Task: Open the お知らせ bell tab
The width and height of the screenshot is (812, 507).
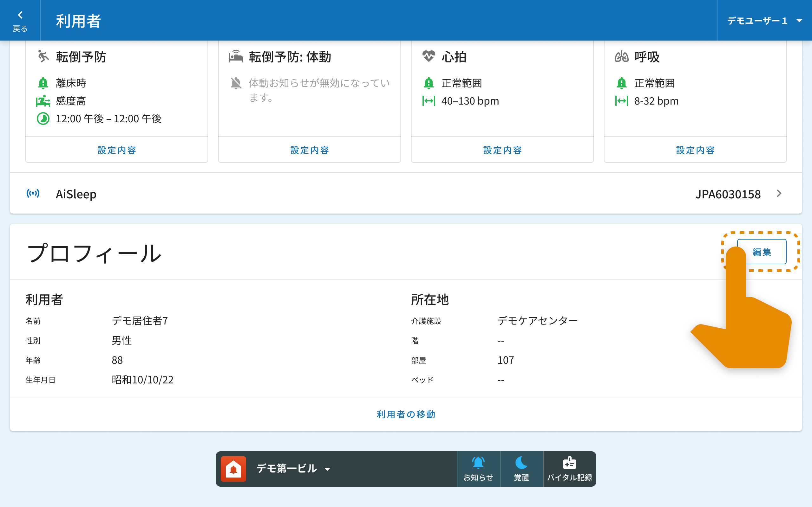Action: point(478,468)
